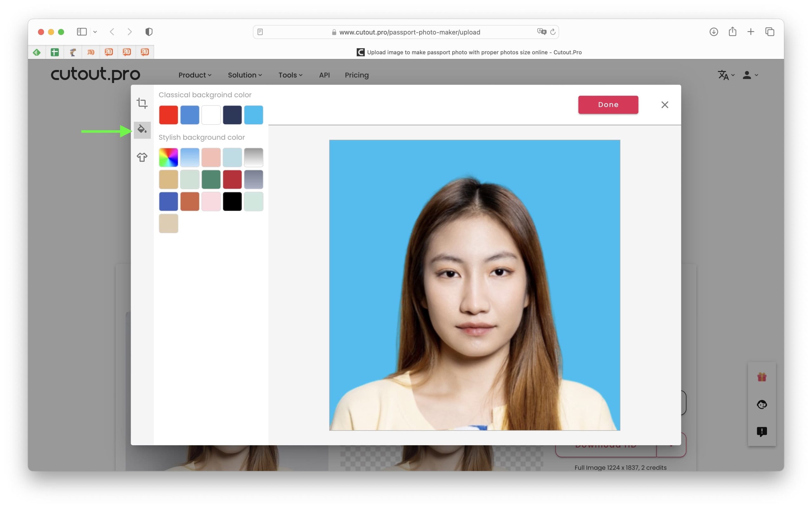Expand the Solution dropdown
The height and width of the screenshot is (508, 812).
[x=245, y=75]
